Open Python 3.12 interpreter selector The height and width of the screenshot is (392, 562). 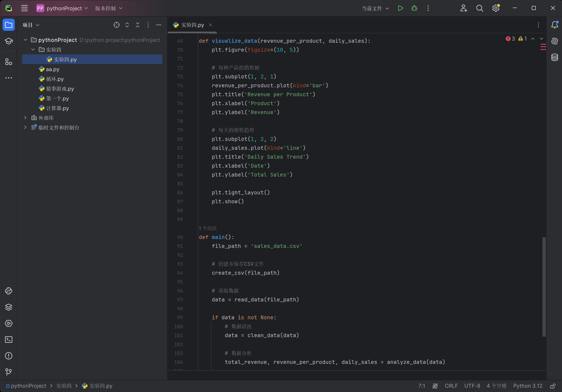point(528,386)
